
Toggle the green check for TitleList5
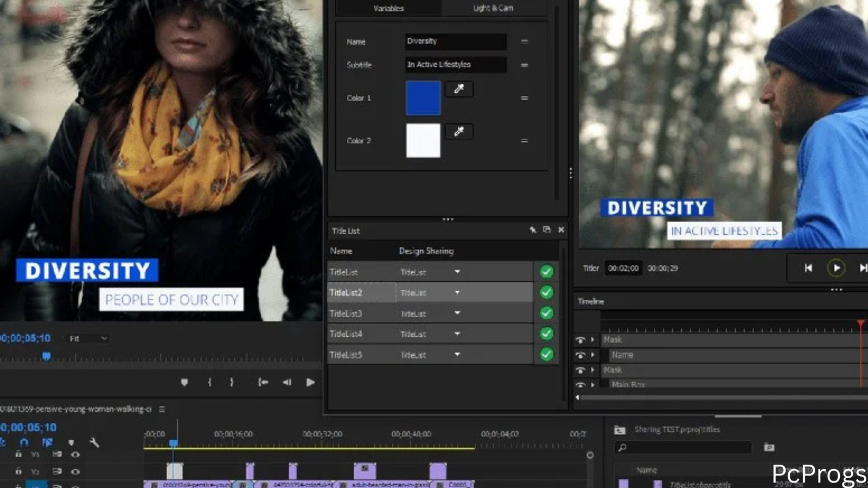pyautogui.click(x=547, y=355)
